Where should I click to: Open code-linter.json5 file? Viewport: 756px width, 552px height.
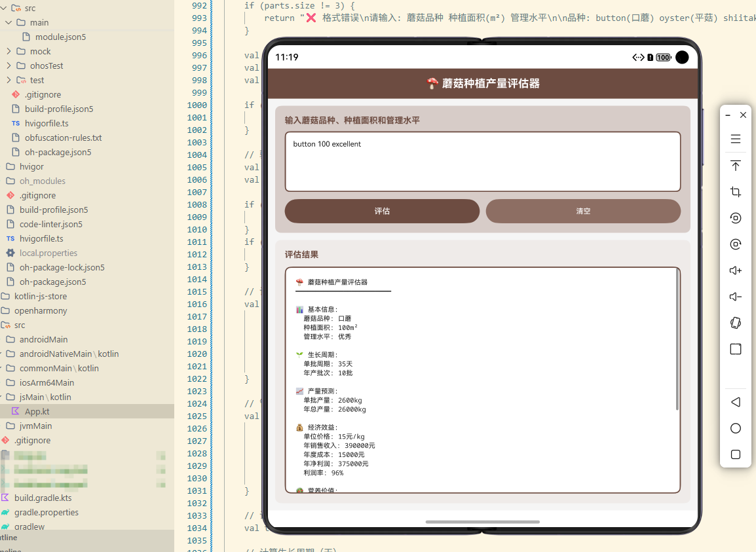point(50,224)
